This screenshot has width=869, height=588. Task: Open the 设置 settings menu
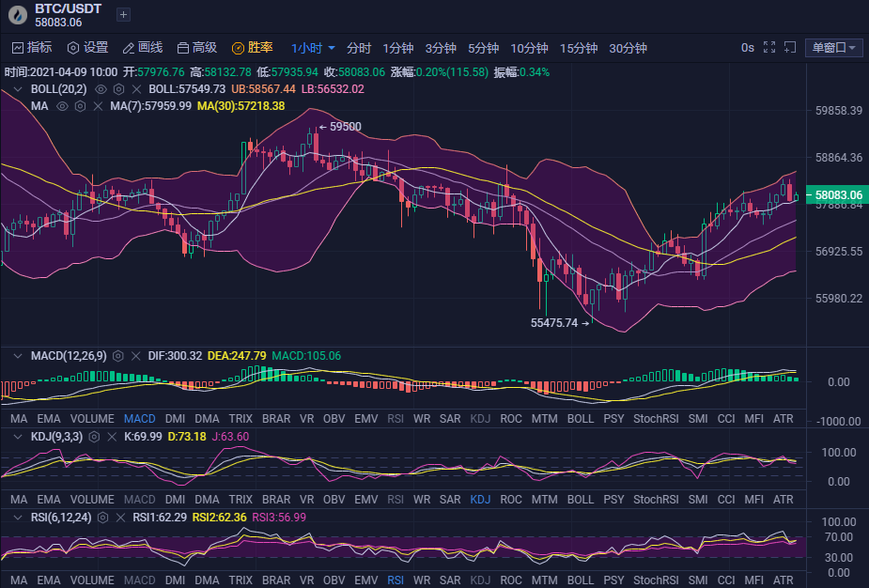(87, 48)
